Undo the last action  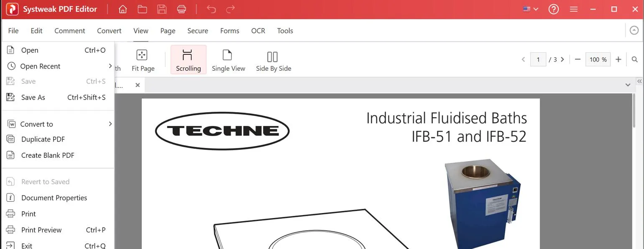click(211, 9)
